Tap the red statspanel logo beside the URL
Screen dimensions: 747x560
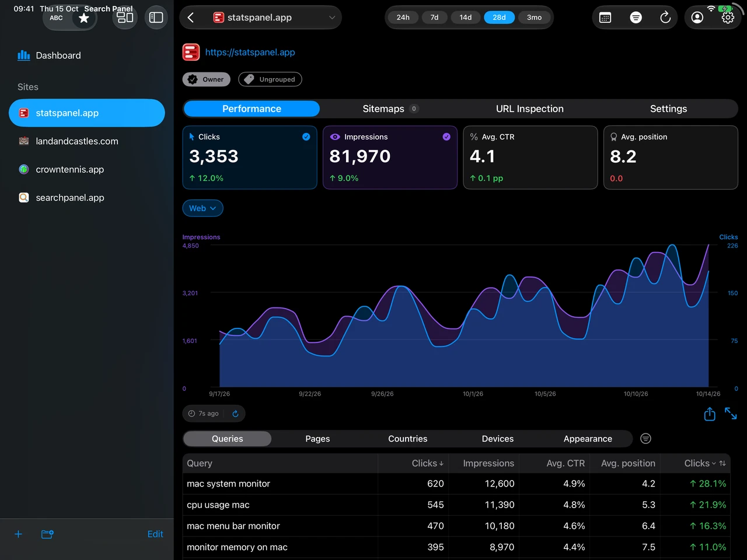click(x=191, y=52)
